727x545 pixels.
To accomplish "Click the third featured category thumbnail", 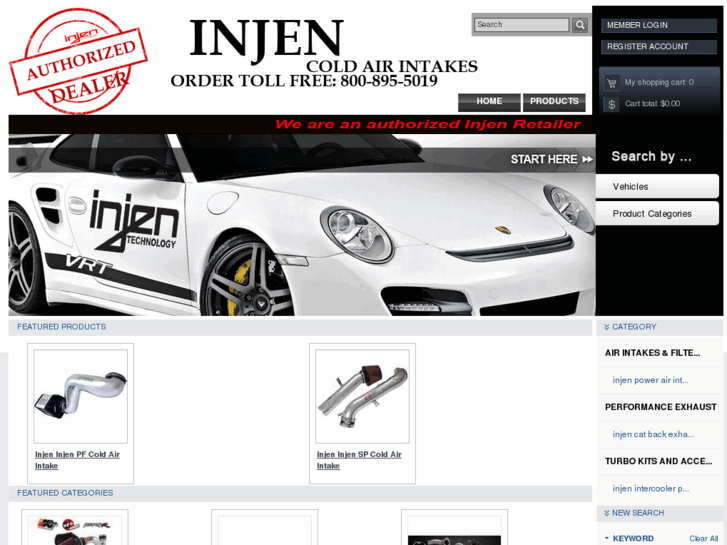I will (454, 530).
